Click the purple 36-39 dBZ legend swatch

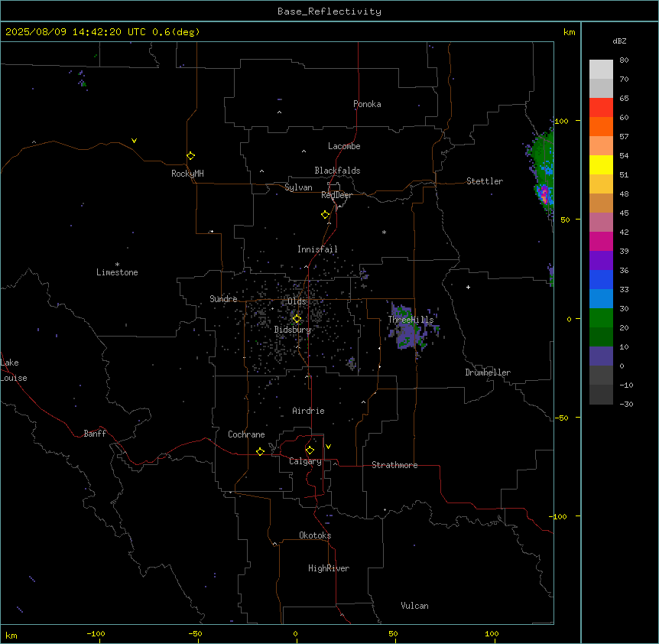coord(601,260)
